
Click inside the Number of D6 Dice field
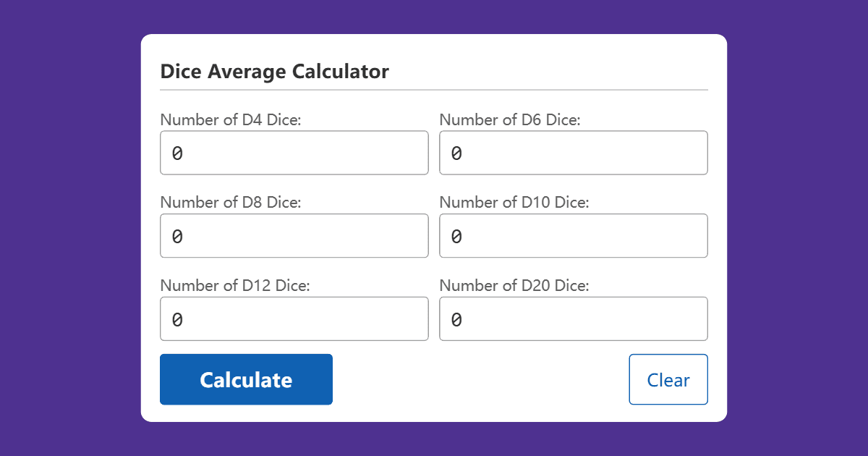[x=574, y=153]
